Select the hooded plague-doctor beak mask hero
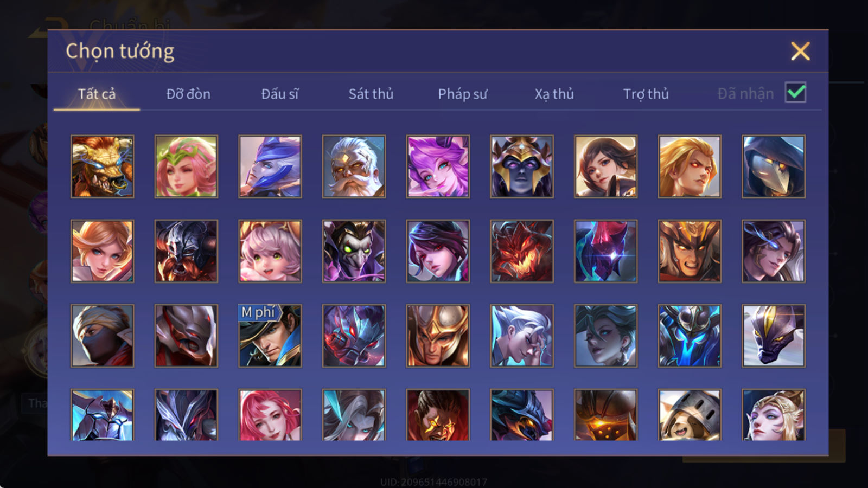This screenshot has height=488, width=868. (x=774, y=166)
